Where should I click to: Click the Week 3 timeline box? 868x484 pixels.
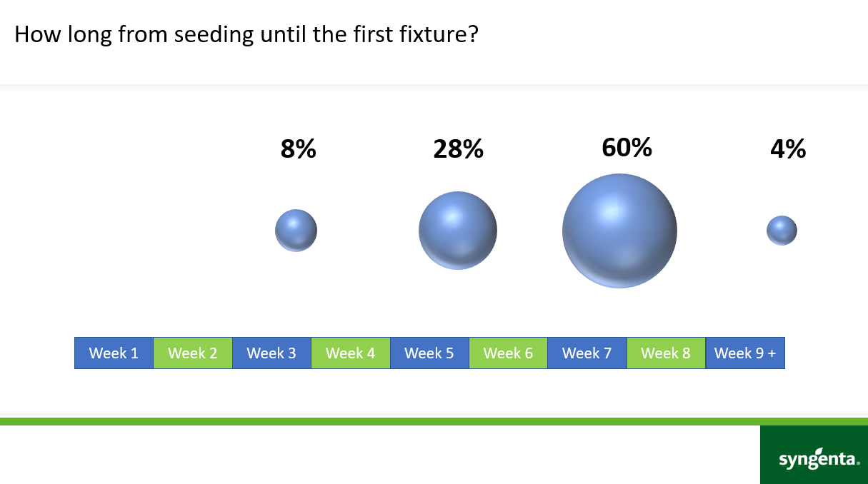(271, 353)
